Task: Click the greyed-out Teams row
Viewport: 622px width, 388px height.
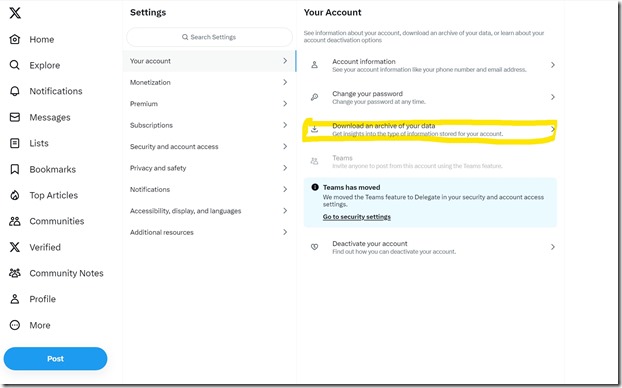Action: point(430,161)
